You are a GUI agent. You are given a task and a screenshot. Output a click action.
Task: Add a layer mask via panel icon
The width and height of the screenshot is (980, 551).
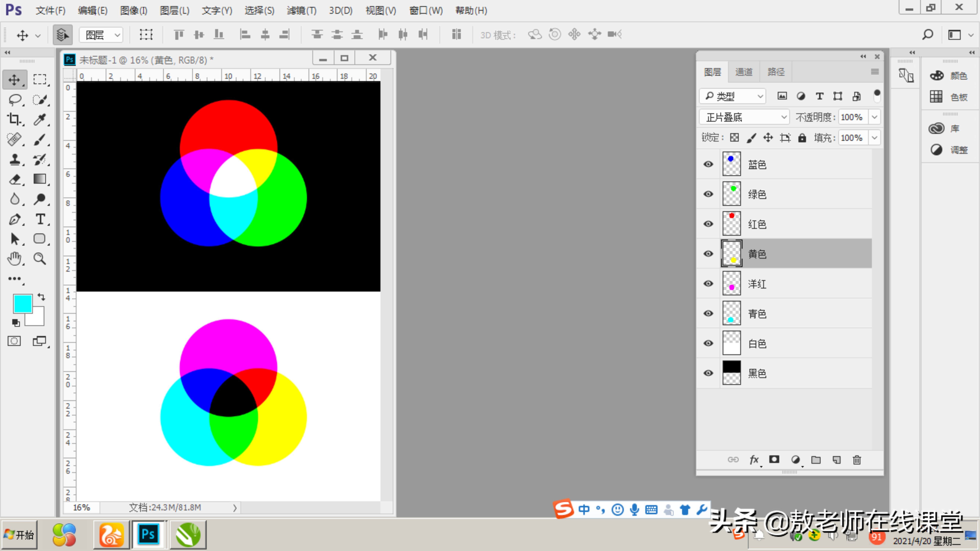[774, 460]
